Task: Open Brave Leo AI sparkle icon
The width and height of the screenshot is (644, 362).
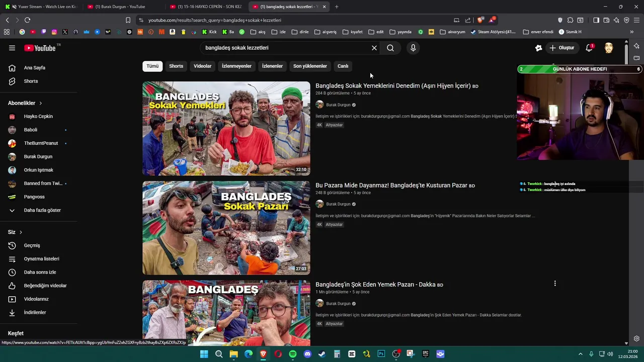Action: (616, 20)
